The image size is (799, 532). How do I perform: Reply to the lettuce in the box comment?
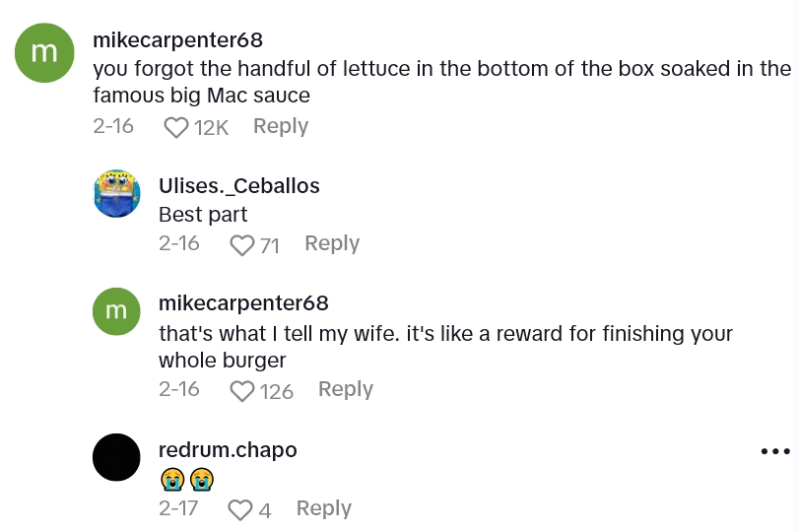click(281, 126)
